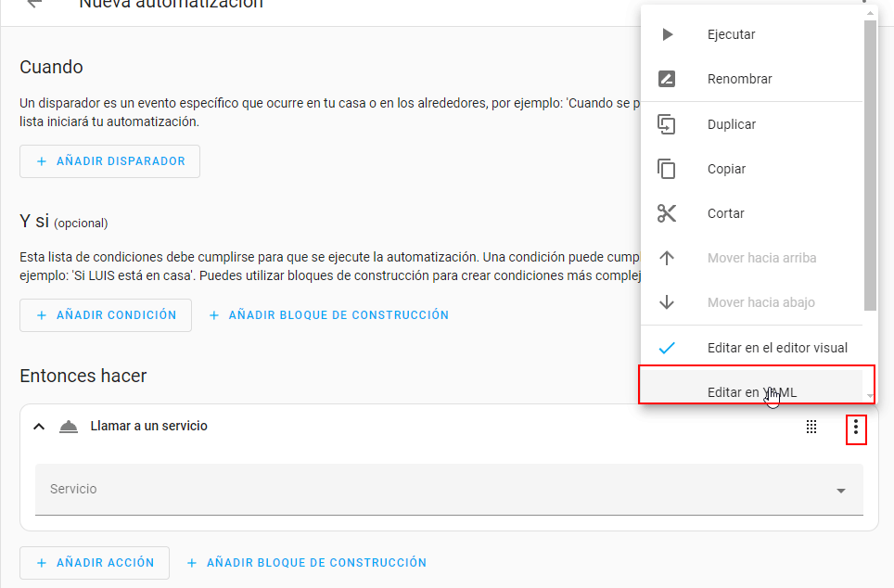Viewport: 894px width, 588px height.
Task: Click the Ejecutar play icon
Action: (667, 34)
